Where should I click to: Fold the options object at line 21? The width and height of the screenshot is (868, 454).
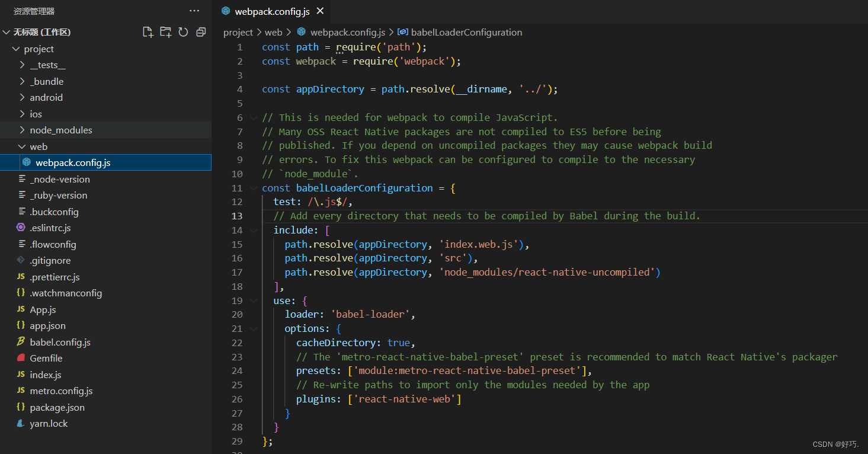(x=254, y=328)
